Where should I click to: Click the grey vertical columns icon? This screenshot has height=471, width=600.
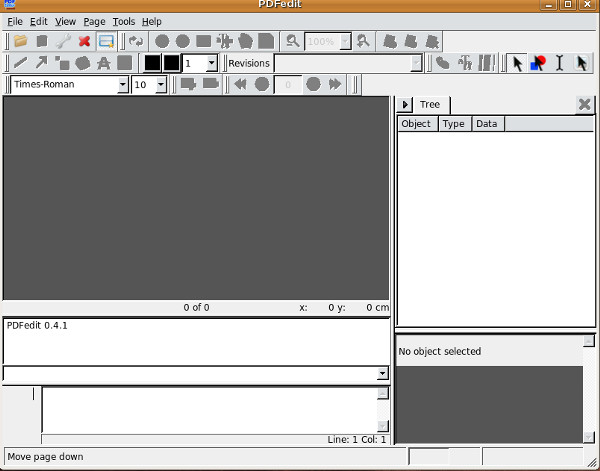[486, 62]
